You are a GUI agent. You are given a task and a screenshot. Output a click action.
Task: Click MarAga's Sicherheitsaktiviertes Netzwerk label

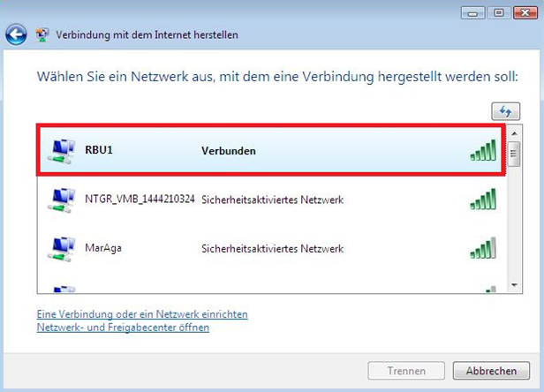coord(272,249)
